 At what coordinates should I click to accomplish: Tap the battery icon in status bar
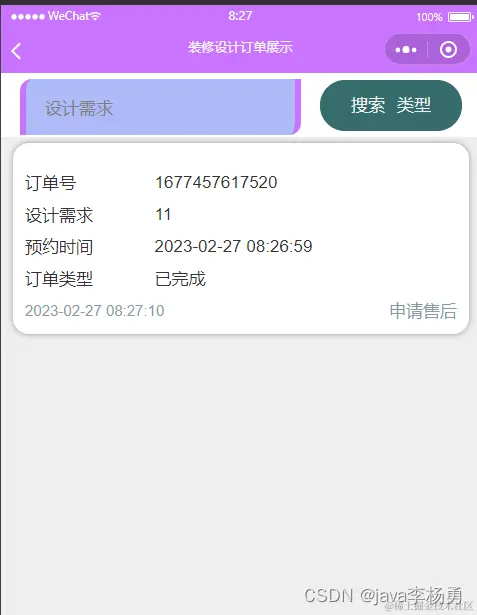pyautogui.click(x=461, y=17)
